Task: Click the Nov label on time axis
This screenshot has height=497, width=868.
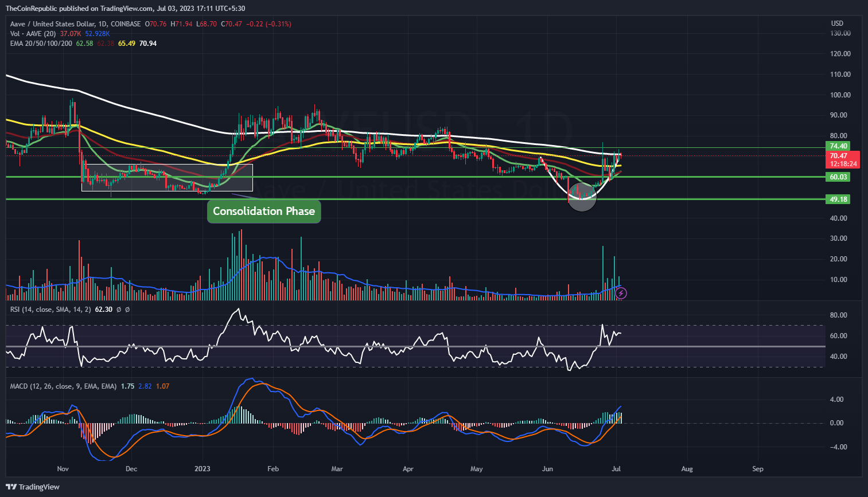Action: tap(63, 469)
